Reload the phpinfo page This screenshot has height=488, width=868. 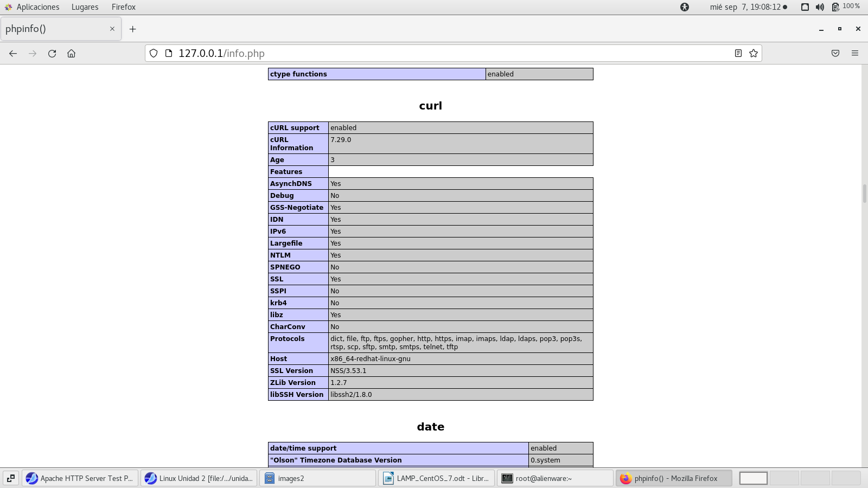pos(52,53)
